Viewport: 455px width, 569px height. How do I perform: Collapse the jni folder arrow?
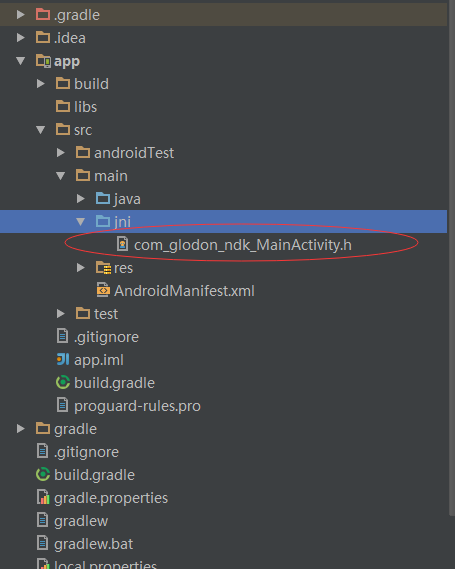tap(81, 221)
